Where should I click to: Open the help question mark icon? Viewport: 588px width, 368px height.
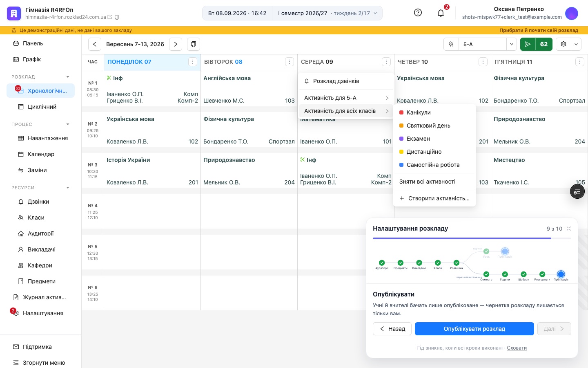pyautogui.click(x=418, y=13)
